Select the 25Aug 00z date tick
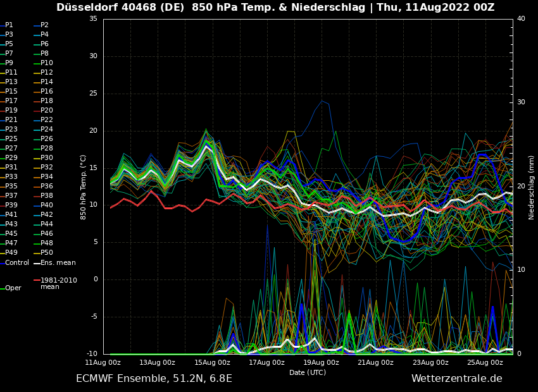 [485, 363]
